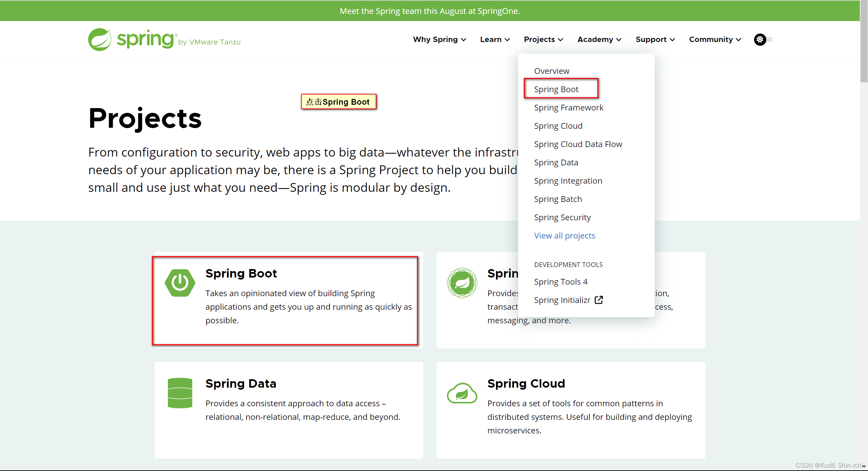Expand the Learn dropdown
Image resolution: width=868 pixels, height=471 pixels.
coord(495,40)
